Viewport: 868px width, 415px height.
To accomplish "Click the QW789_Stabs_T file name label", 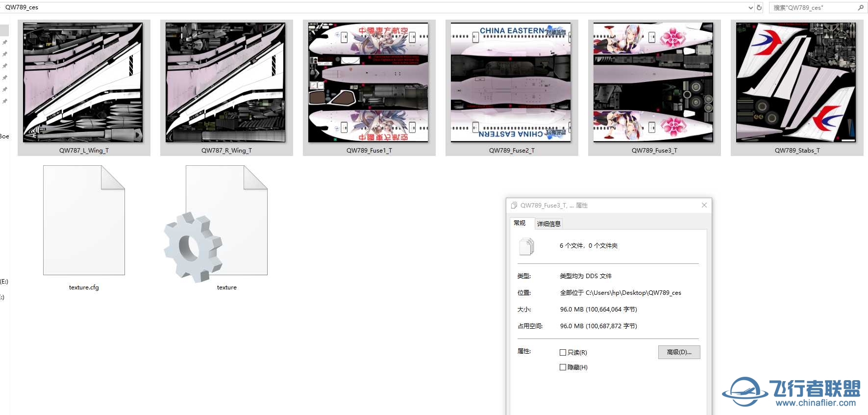I will [x=797, y=151].
